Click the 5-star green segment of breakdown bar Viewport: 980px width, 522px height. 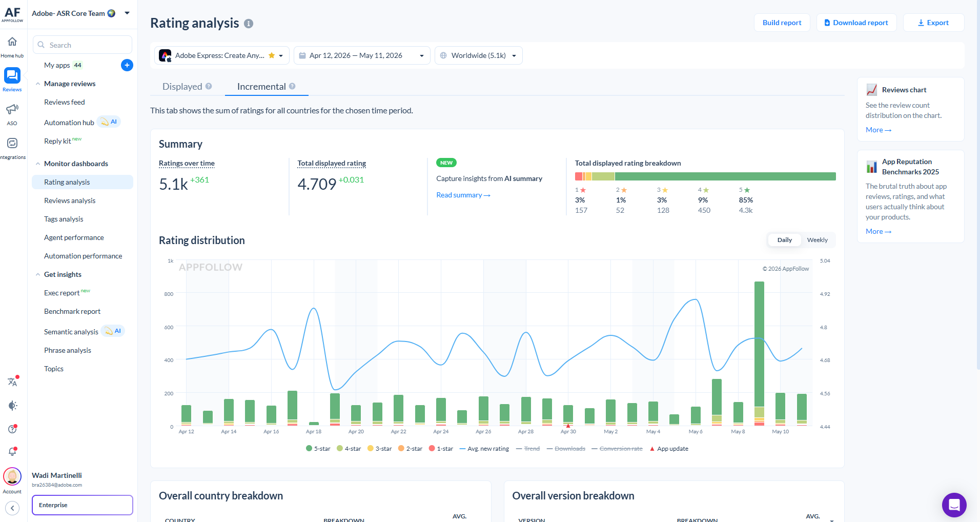(x=725, y=176)
